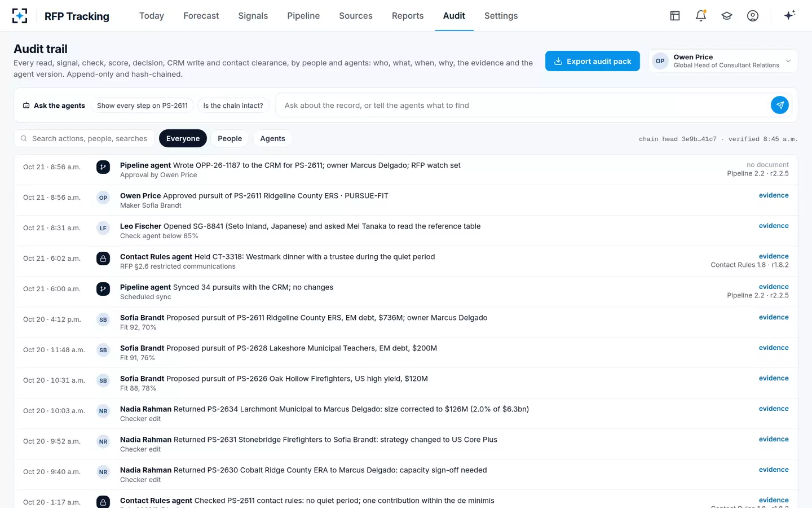This screenshot has height=508, width=812.
Task: Switch to the Today tab
Action: [x=152, y=16]
